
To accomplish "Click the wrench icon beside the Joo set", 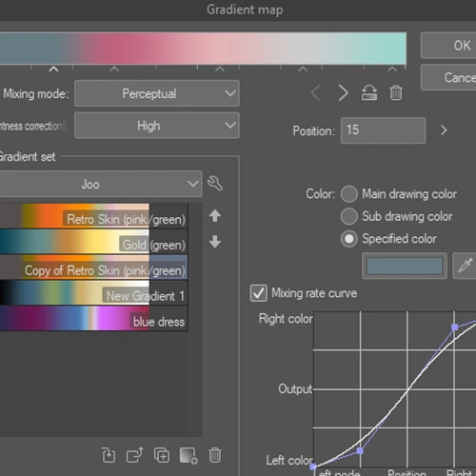I will pos(215,184).
